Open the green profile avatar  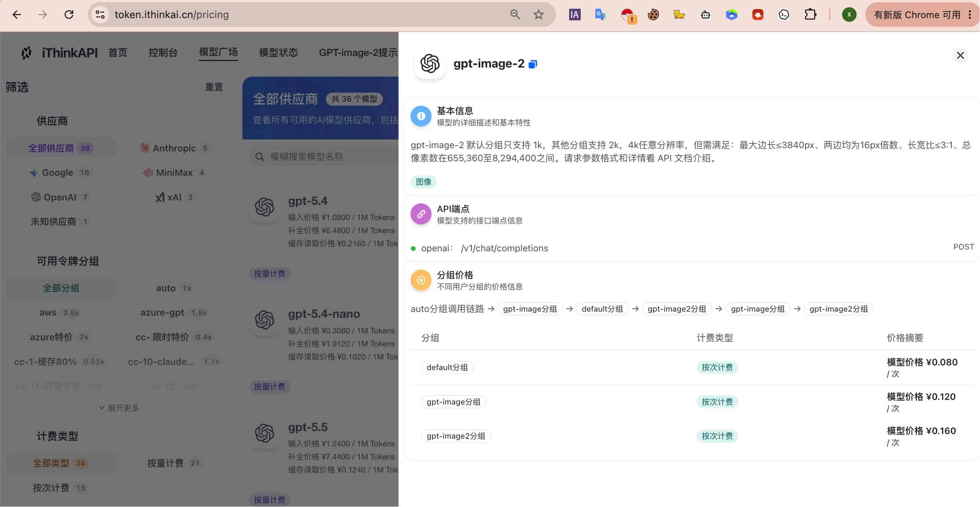[x=849, y=15]
